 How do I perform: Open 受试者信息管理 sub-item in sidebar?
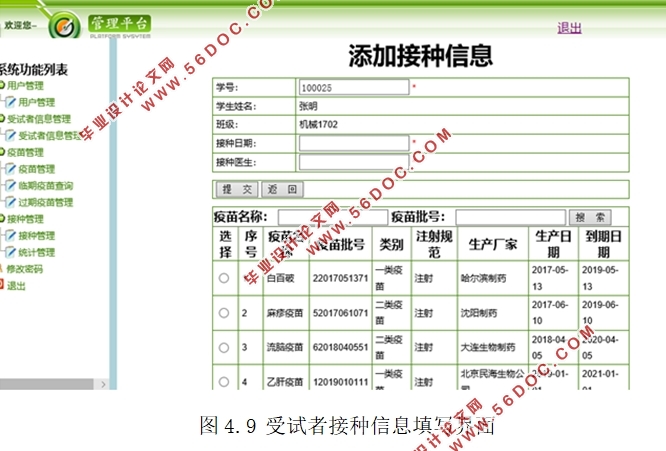tap(49, 136)
